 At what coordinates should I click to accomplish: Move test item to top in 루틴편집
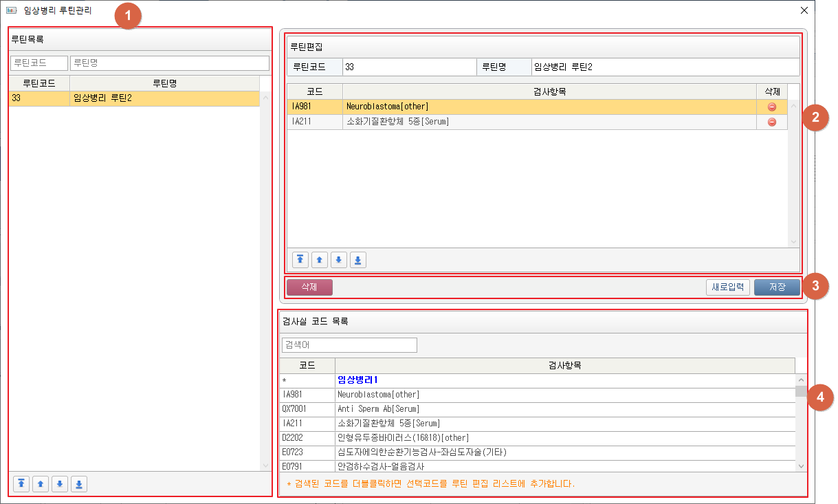click(300, 260)
